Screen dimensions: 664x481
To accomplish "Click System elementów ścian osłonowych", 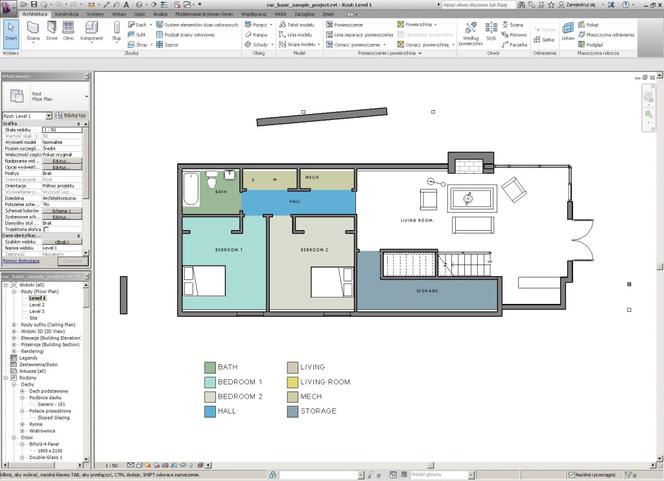I will click(197, 25).
